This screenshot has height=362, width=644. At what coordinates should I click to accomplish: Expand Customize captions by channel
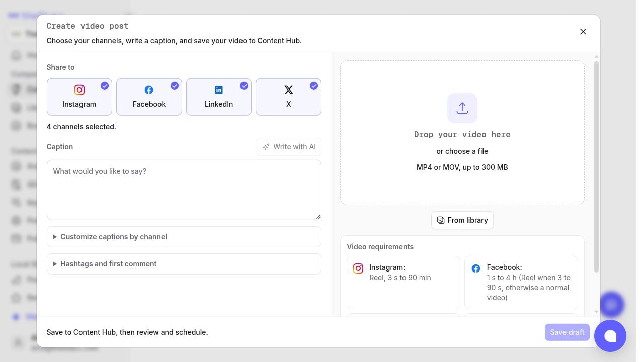[x=184, y=237]
